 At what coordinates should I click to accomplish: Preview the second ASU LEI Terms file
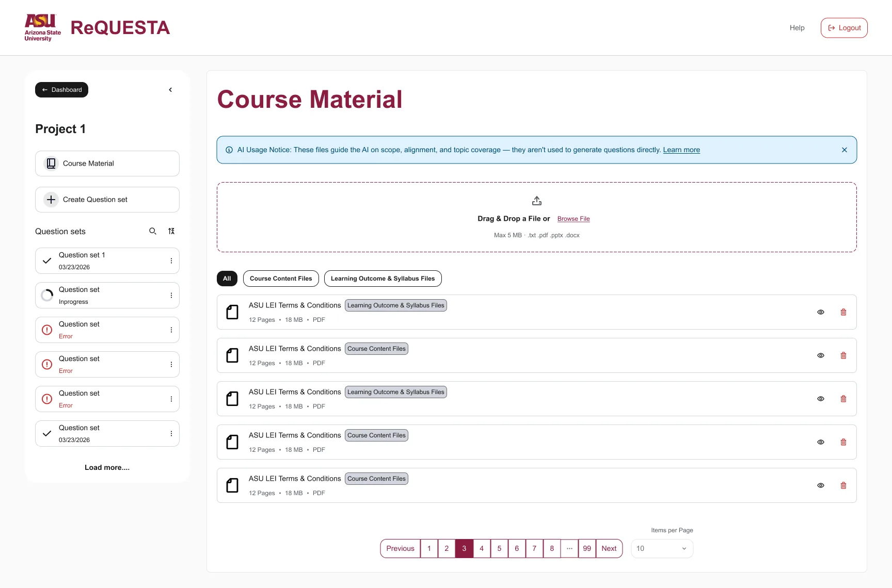pyautogui.click(x=821, y=355)
